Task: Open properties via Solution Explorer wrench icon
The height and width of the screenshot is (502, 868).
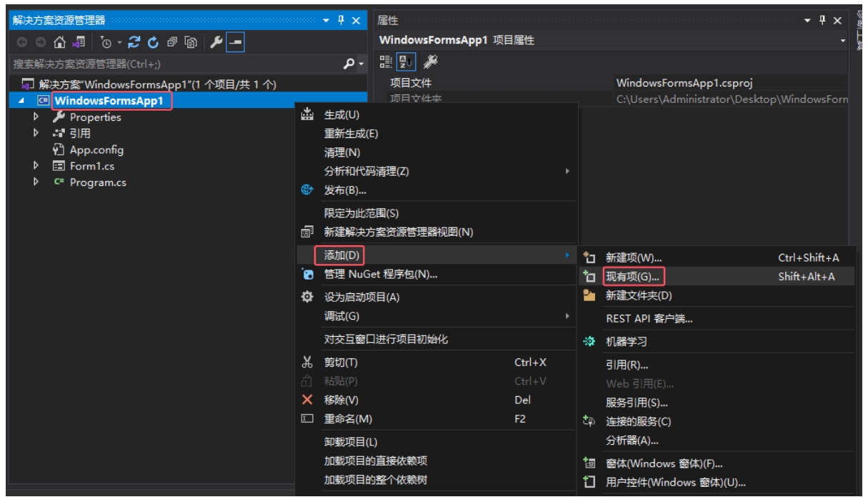Action: 216,43
